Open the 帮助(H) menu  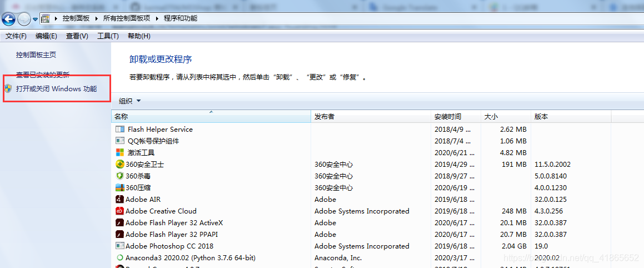tap(139, 36)
